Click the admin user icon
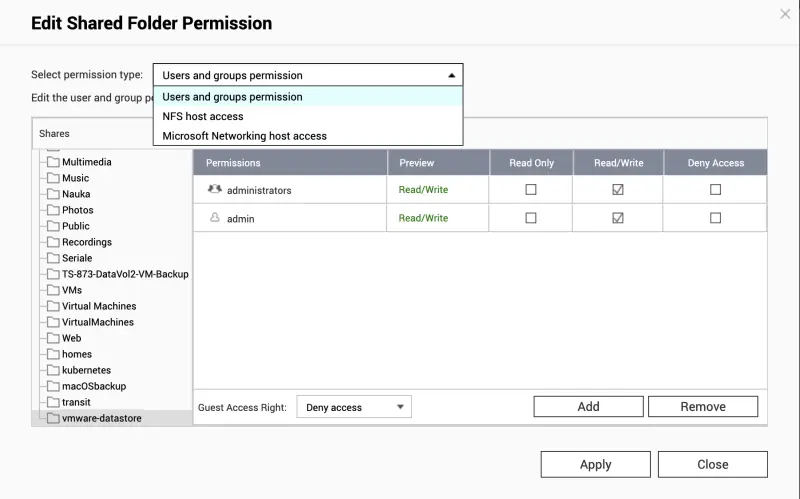The height and width of the screenshot is (499, 800). coord(214,217)
